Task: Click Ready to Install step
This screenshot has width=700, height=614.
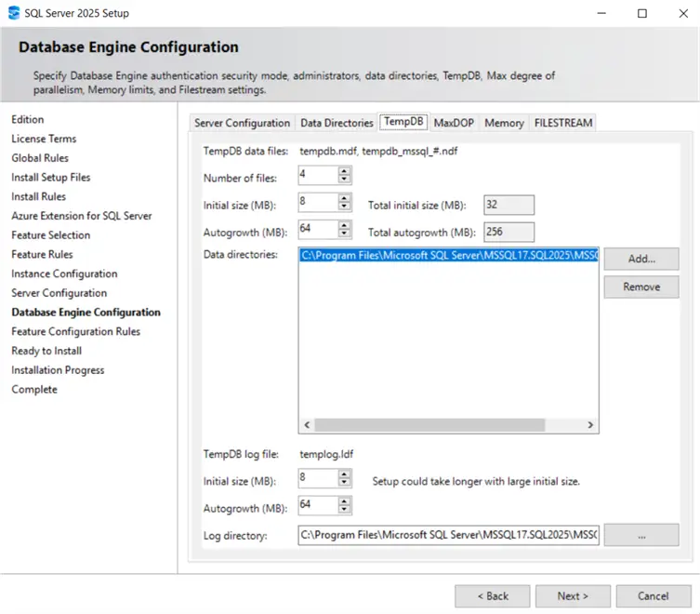Action: click(x=46, y=351)
